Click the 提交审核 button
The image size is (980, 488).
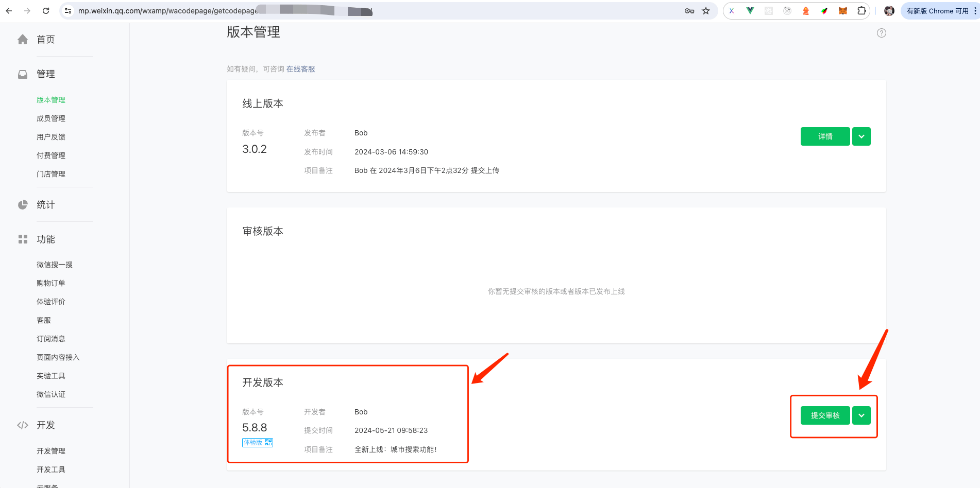825,415
